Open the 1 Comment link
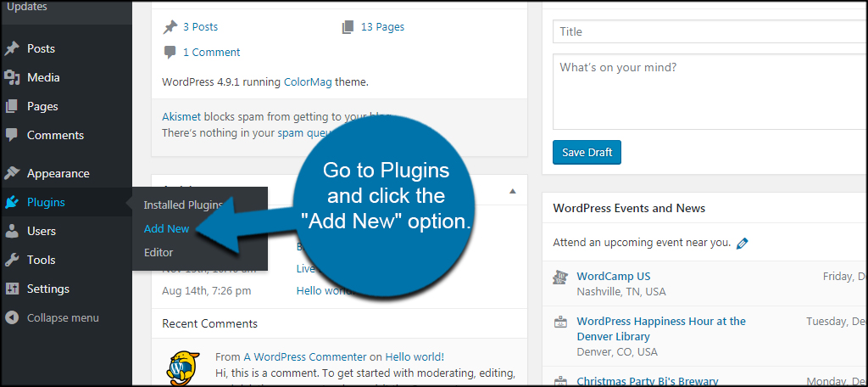The width and height of the screenshot is (868, 387). [x=211, y=52]
